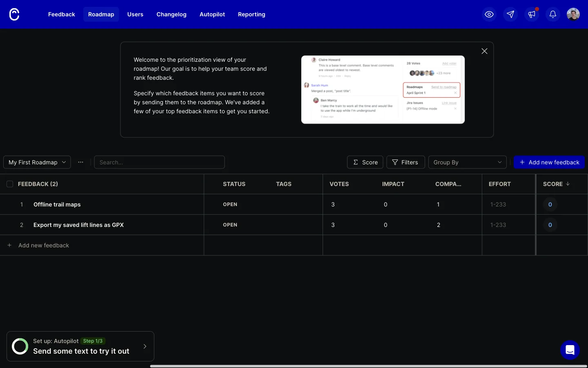The height and width of the screenshot is (368, 588).
Task: Click the Effort 1-233 cell for Export GPX row
Action: click(x=509, y=225)
